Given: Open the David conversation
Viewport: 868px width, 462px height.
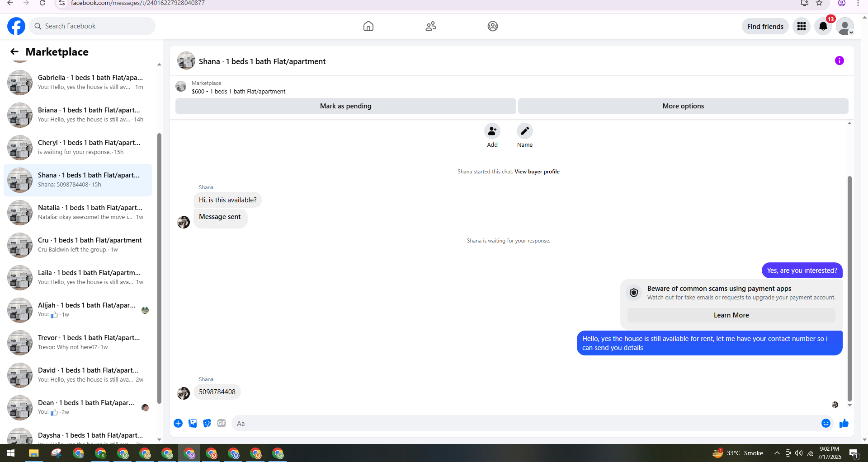Looking at the screenshot, I should click(78, 375).
